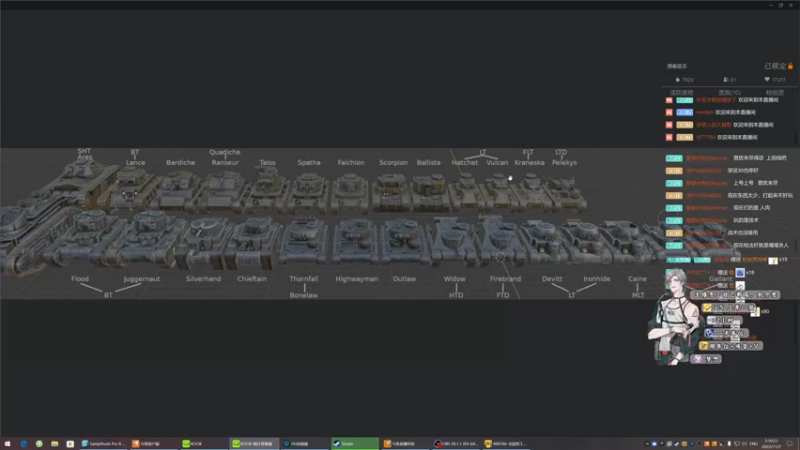
Task: Switch to the active KOOK window taskbar button
Action: [254, 444]
